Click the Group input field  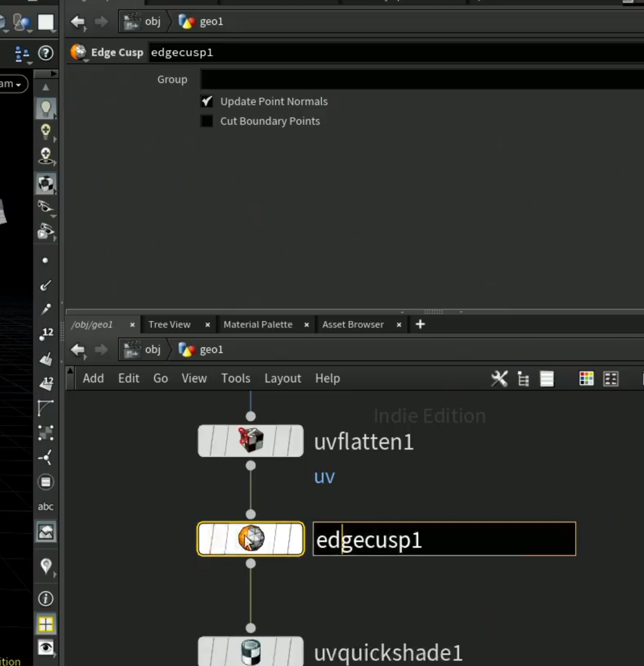pyautogui.click(x=422, y=79)
